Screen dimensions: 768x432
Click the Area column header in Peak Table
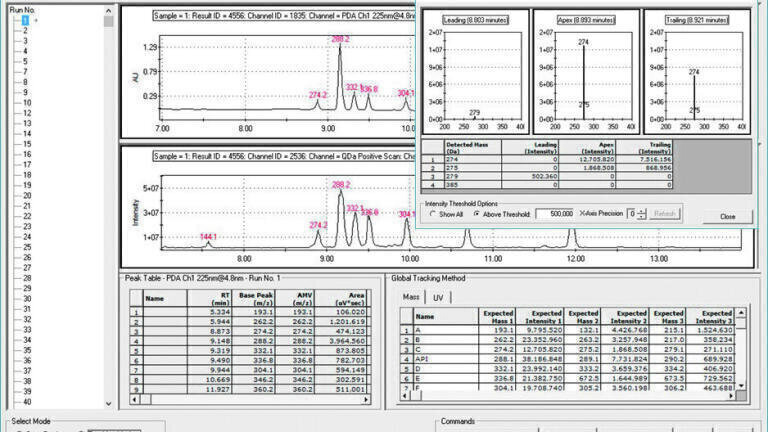point(341,298)
